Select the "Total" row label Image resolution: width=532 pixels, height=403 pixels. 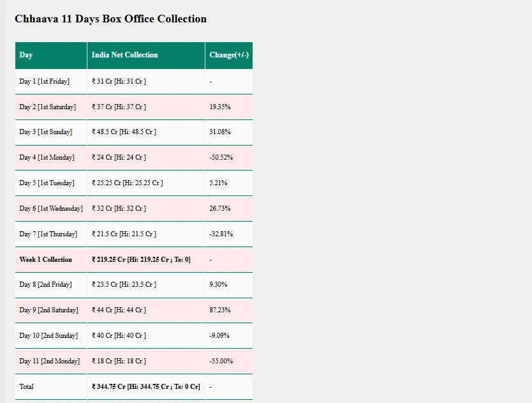pos(27,386)
